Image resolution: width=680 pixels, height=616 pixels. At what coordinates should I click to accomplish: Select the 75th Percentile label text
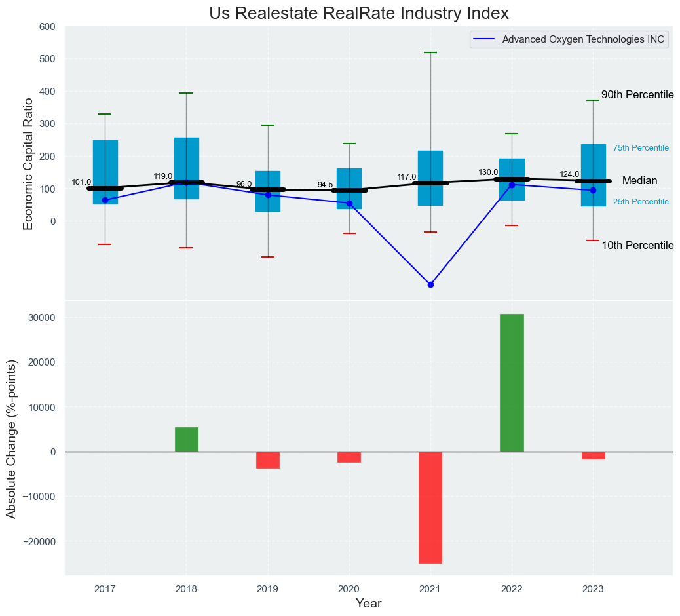641,148
